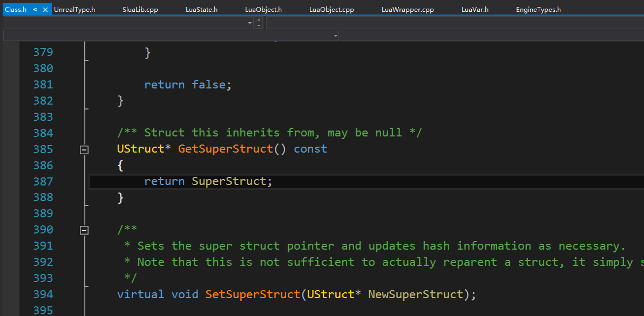Click the SetSuperStruct function name
This screenshot has height=316, width=644.
point(253,294)
